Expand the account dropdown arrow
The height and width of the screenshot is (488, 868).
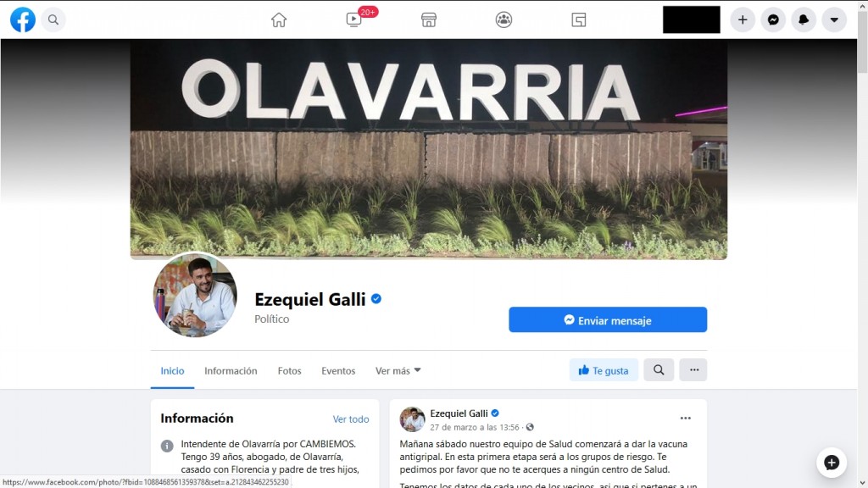coord(834,20)
